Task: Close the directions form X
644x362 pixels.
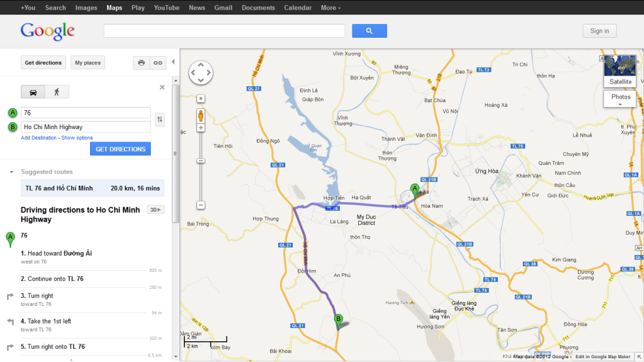Action: [162, 87]
